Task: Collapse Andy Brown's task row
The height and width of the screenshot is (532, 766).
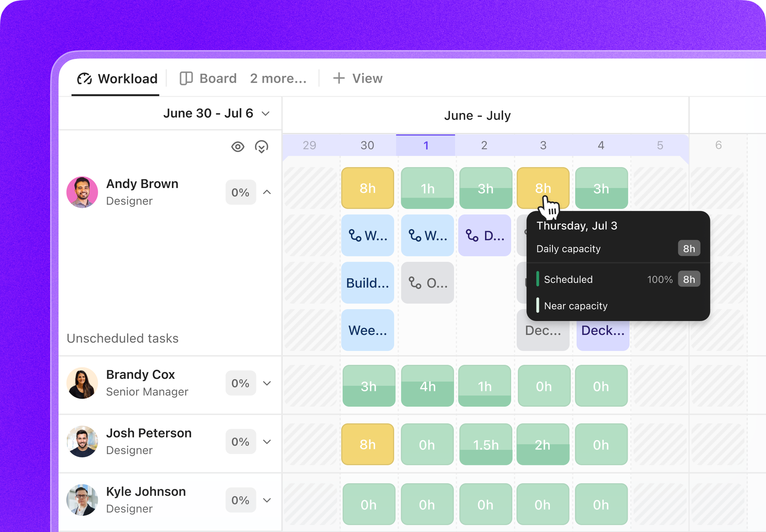Action: (x=267, y=192)
